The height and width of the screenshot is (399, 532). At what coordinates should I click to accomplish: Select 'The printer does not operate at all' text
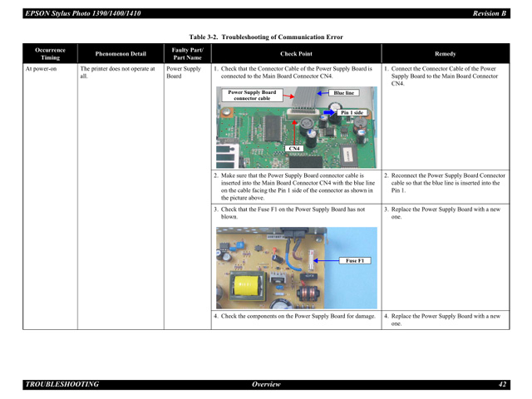click(x=117, y=72)
